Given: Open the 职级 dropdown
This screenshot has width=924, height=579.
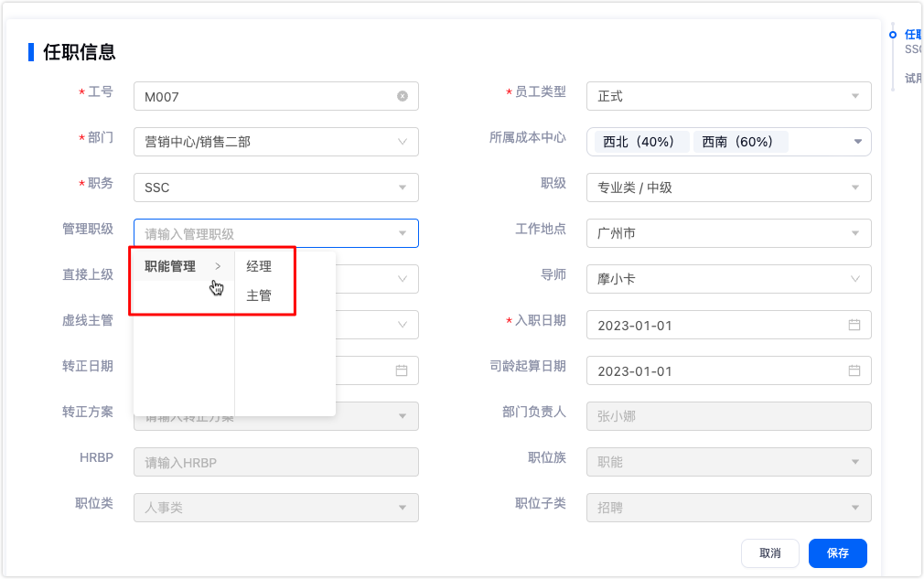Looking at the screenshot, I should [x=854, y=188].
